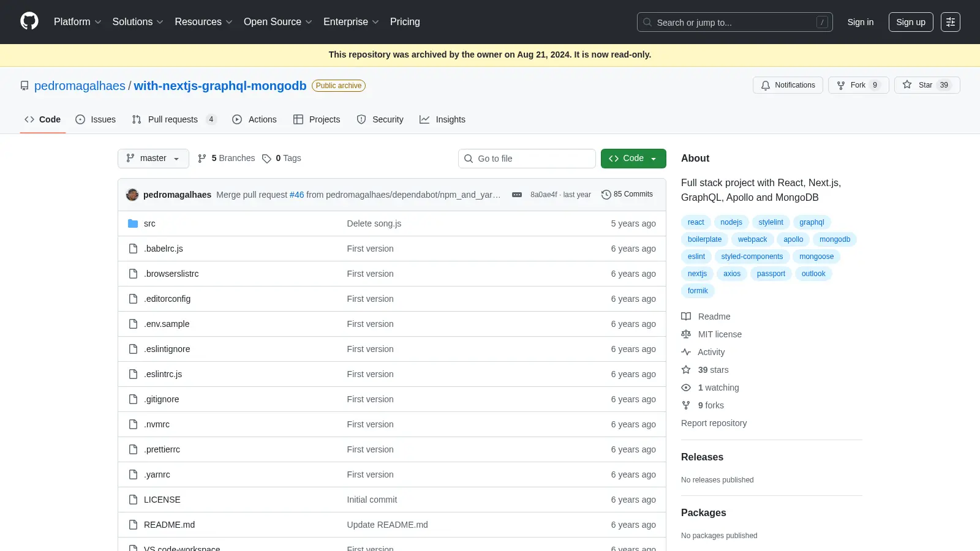Open with-nextjs-graphql-mongodb repository link

pos(220,86)
